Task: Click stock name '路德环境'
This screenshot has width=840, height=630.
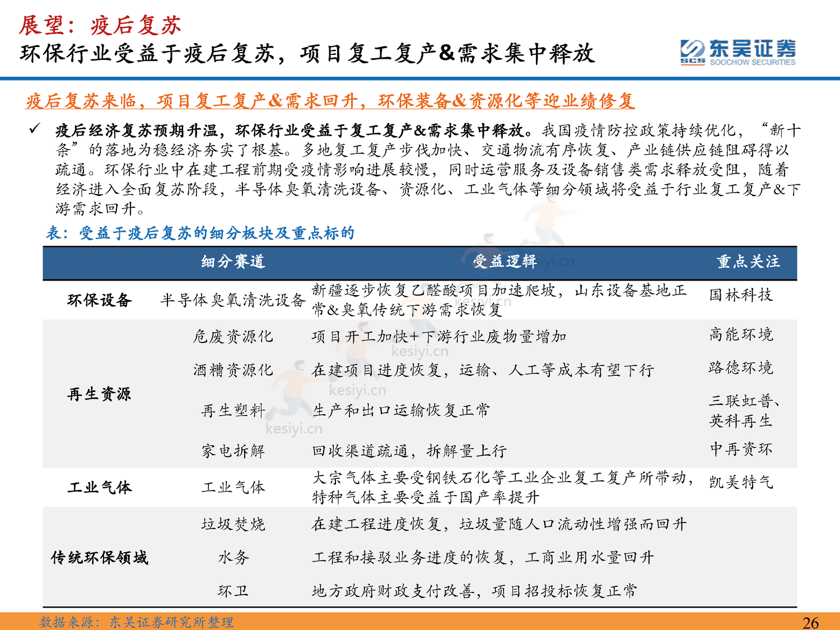Action: tap(741, 367)
